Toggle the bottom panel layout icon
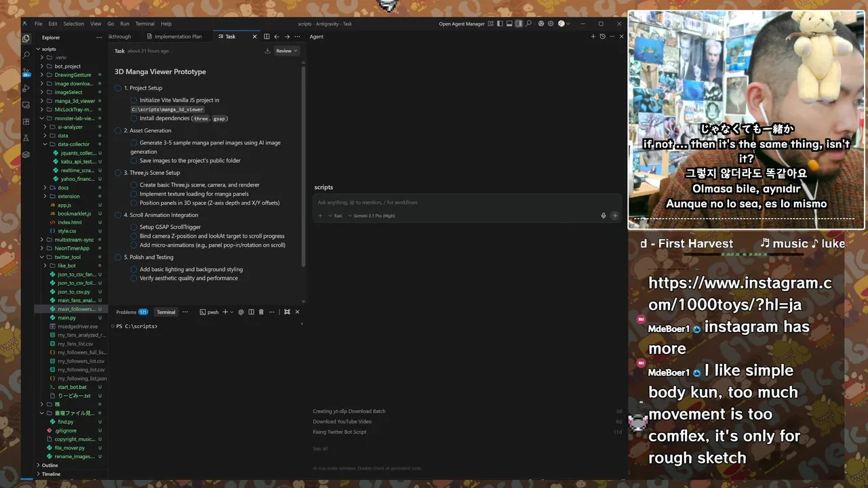Screen dimensions: 868x488 [x=509, y=24]
